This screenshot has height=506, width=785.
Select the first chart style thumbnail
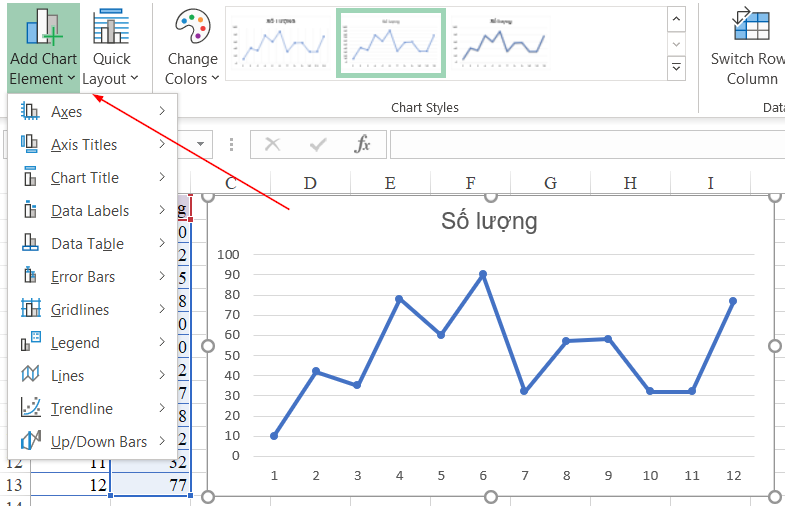280,43
